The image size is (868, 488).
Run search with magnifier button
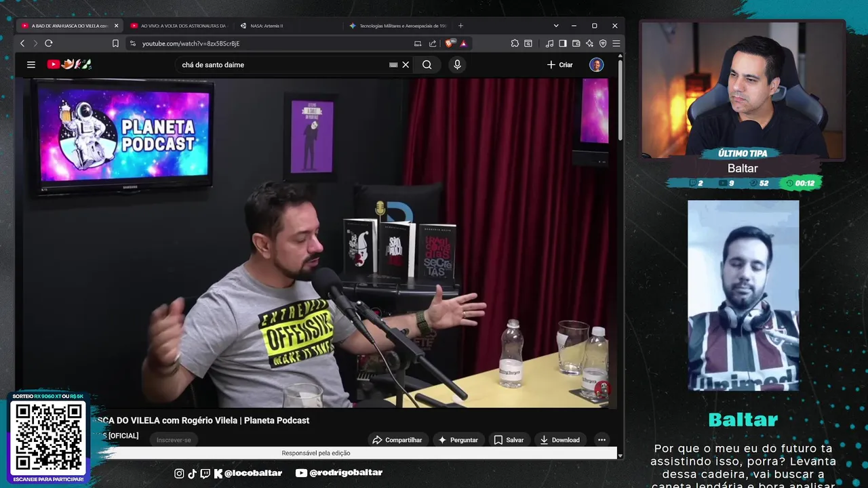(x=427, y=65)
